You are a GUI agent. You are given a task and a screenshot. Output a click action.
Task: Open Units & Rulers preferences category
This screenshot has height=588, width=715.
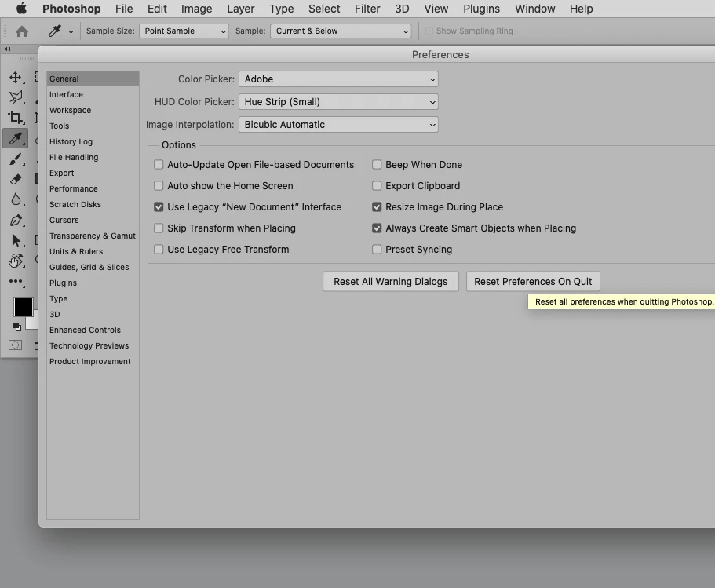tap(93, 251)
